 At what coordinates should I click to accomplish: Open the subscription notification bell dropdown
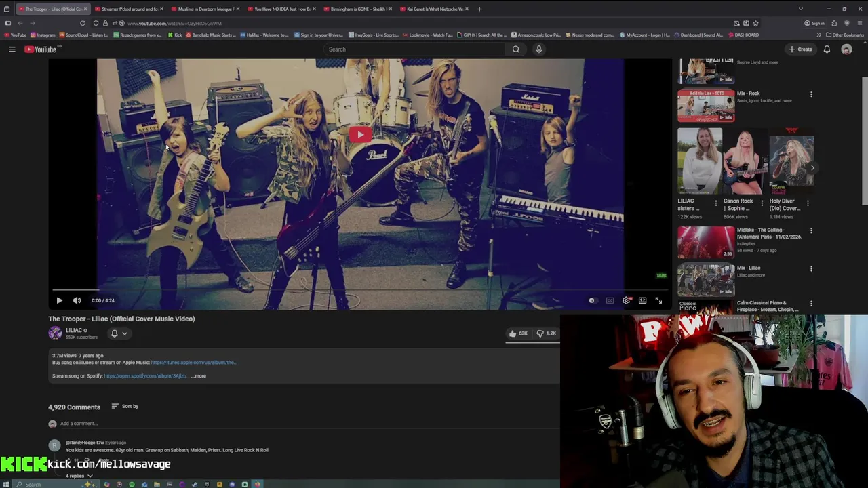pos(119,333)
